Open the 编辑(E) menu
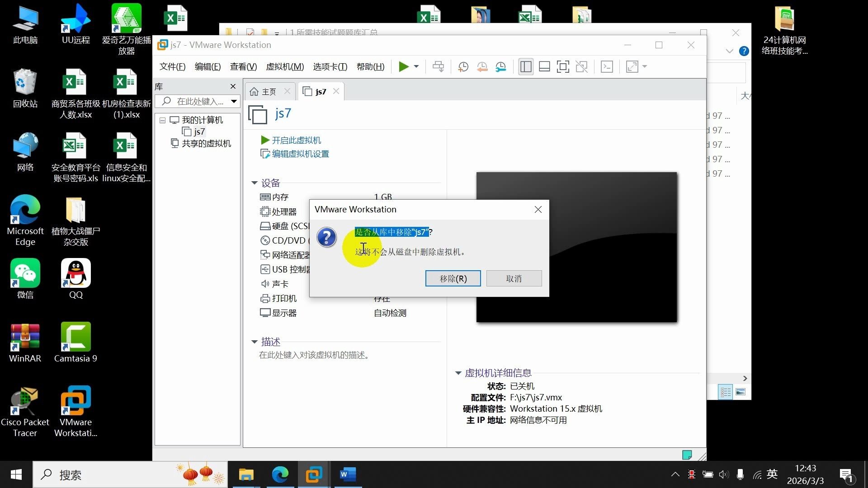The width and height of the screenshot is (868, 488). [x=208, y=67]
